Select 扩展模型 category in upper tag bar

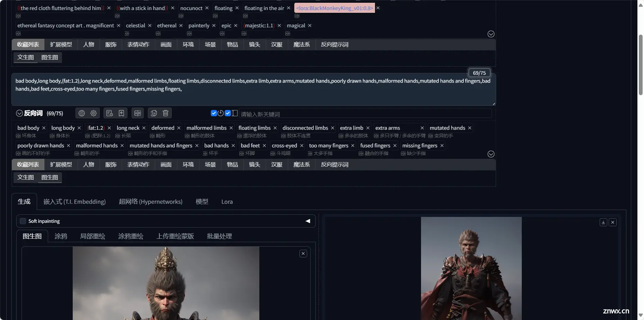(61, 45)
